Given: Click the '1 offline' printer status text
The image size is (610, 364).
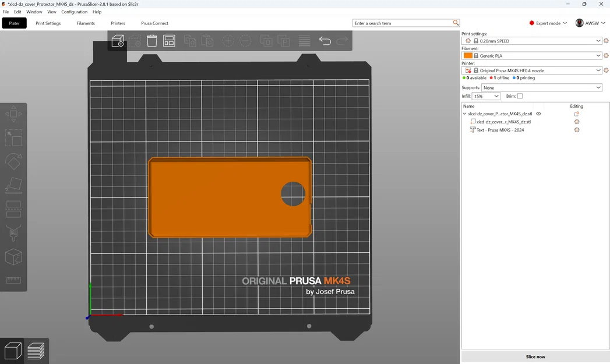Looking at the screenshot, I should click(x=499, y=78).
